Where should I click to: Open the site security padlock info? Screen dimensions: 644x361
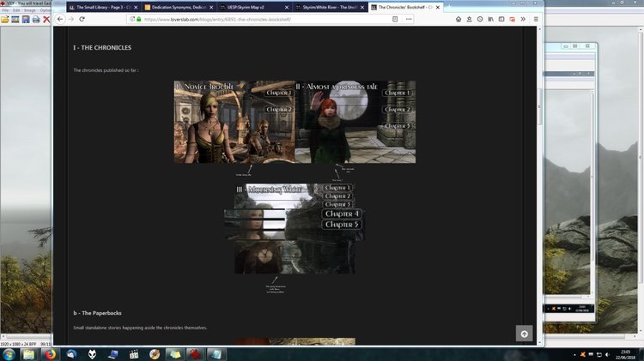[x=139, y=19]
